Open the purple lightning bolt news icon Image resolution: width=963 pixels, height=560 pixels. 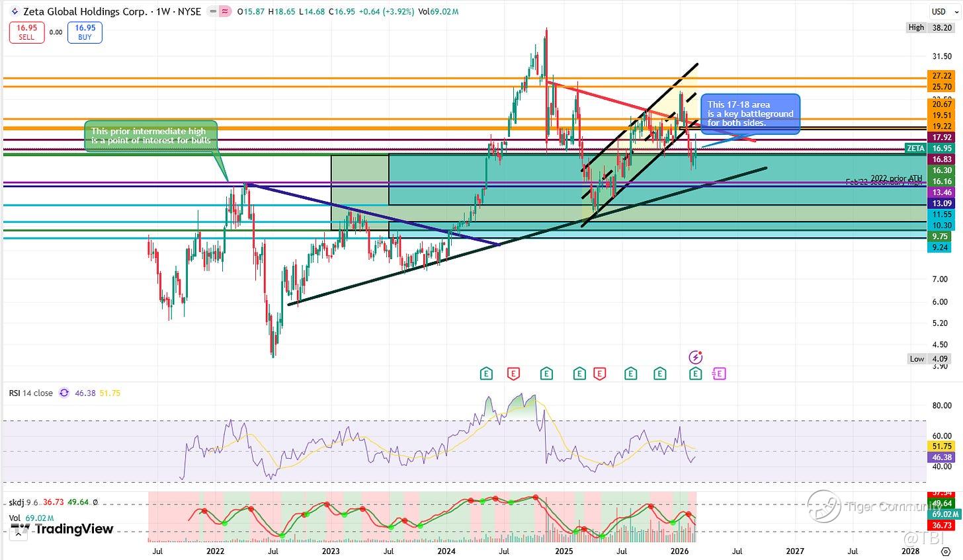coord(695,358)
